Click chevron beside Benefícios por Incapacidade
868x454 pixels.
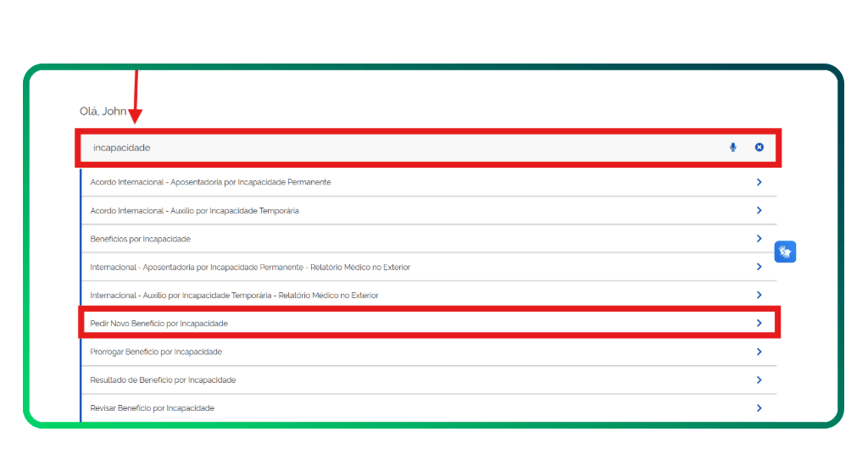point(759,239)
